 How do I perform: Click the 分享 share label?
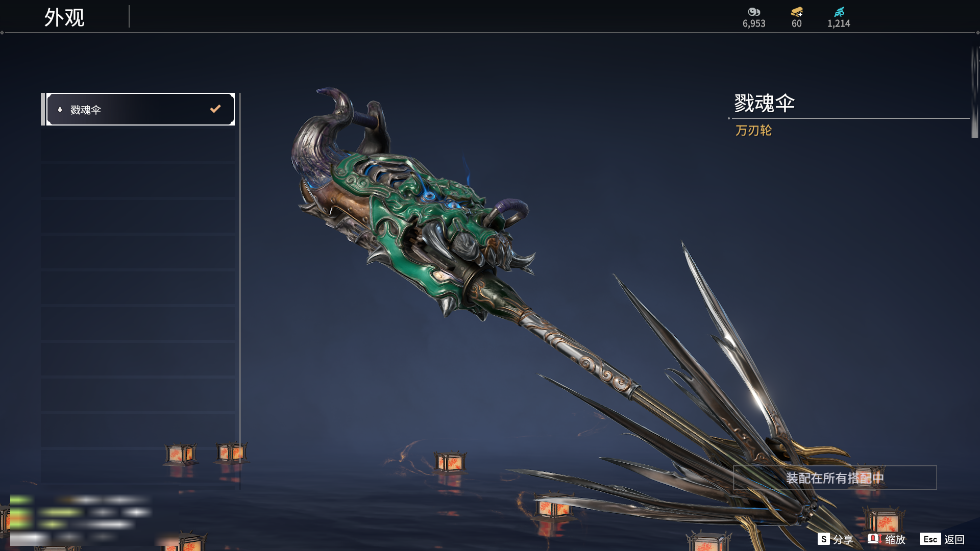click(x=843, y=539)
